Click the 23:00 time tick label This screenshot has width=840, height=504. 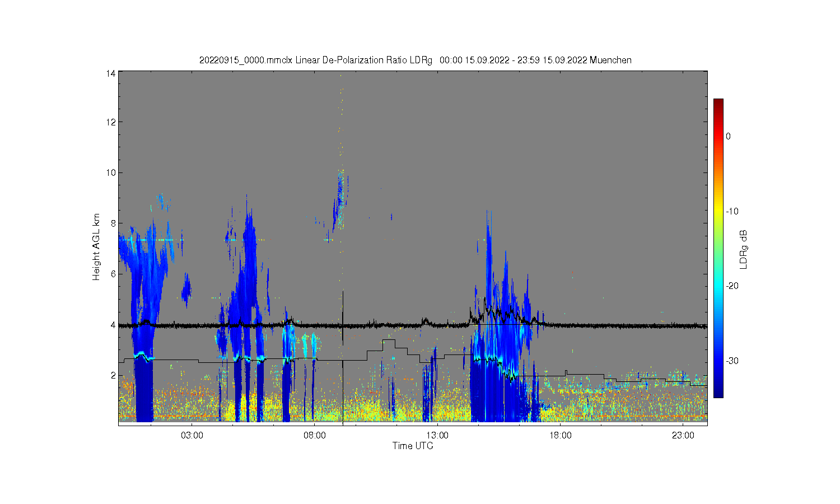click(x=683, y=435)
